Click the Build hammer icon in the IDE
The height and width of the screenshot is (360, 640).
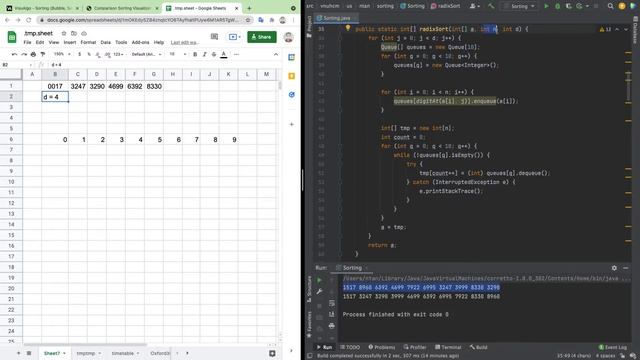click(491, 6)
